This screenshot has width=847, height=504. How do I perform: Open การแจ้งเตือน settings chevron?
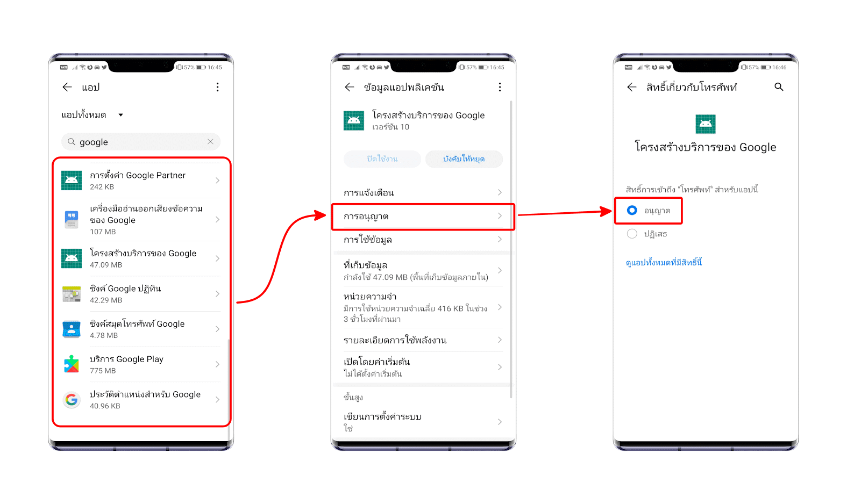(x=500, y=192)
